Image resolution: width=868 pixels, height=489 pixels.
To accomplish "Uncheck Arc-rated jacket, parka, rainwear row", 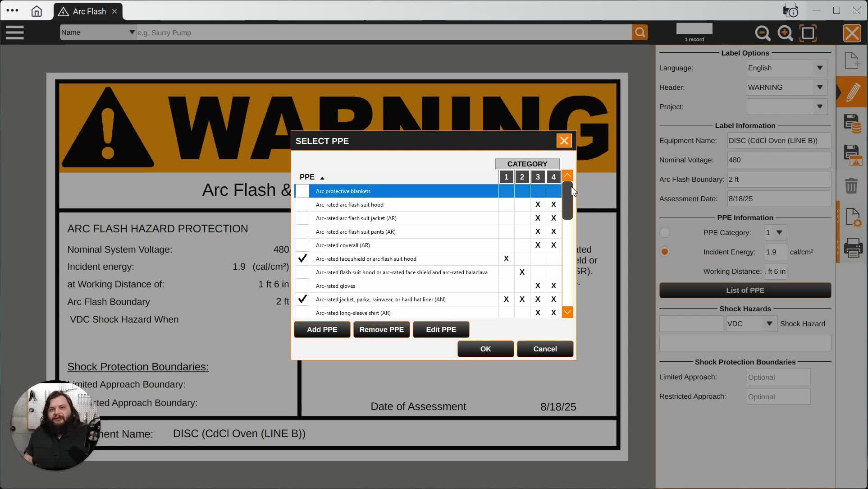I will click(302, 300).
